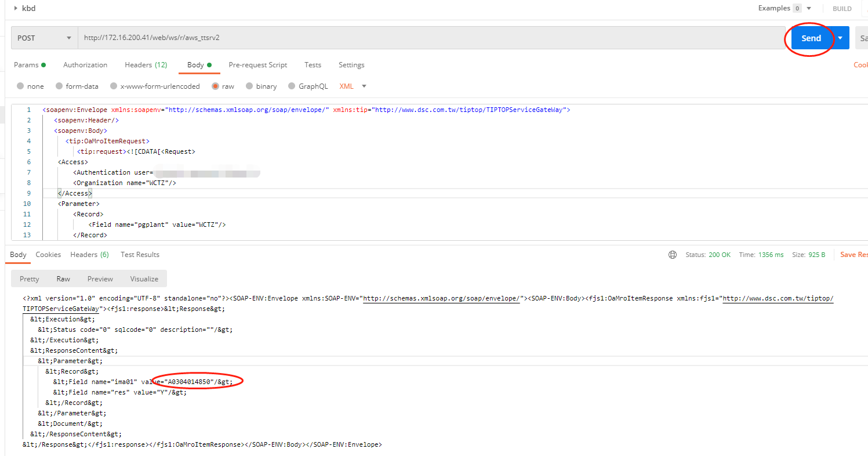The width and height of the screenshot is (868, 456).
Task: Select the raw body radio button
Action: point(215,86)
